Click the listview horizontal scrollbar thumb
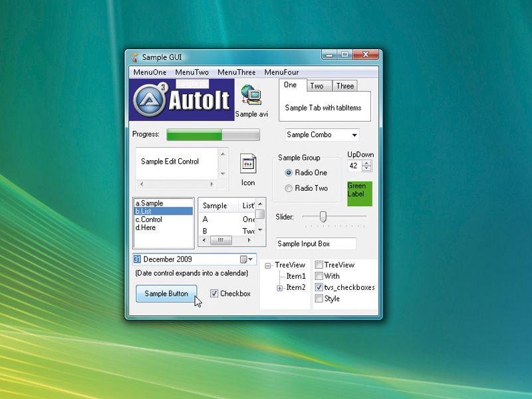 tap(221, 240)
